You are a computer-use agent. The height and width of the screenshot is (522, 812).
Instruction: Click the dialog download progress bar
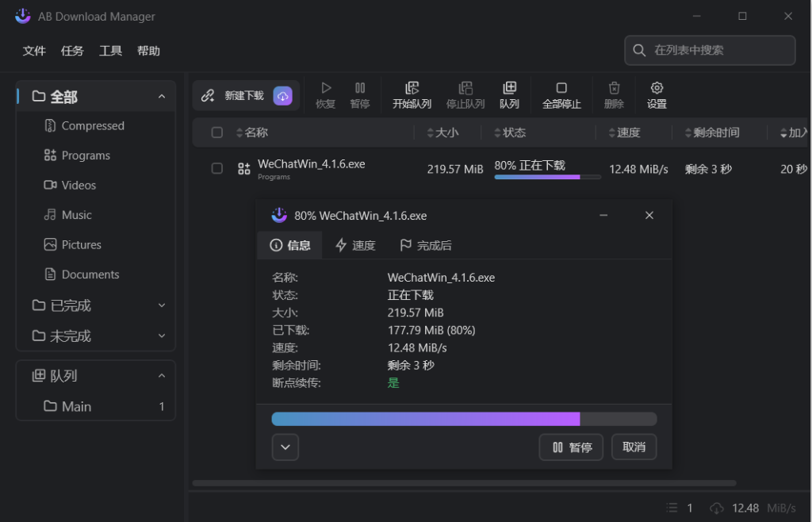(x=464, y=419)
